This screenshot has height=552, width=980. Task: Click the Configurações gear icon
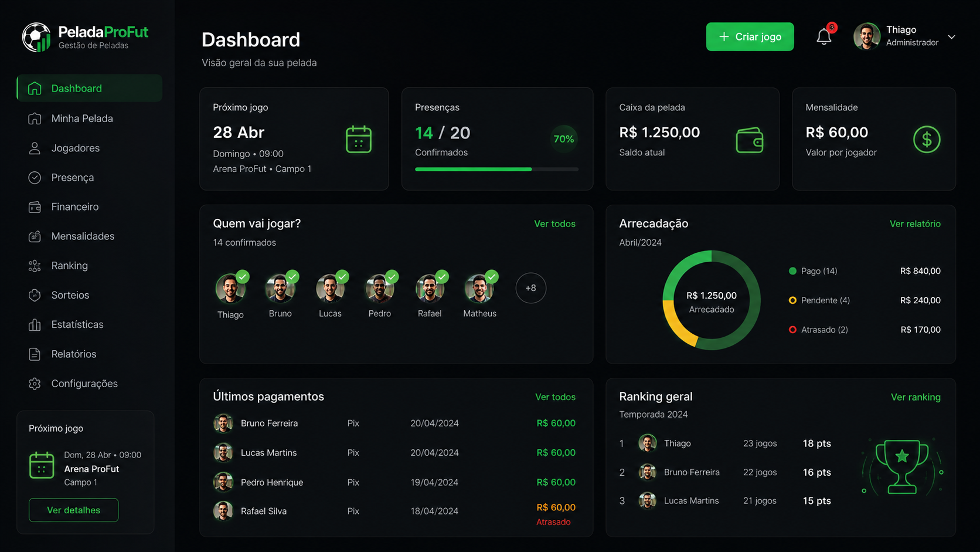[35, 384]
